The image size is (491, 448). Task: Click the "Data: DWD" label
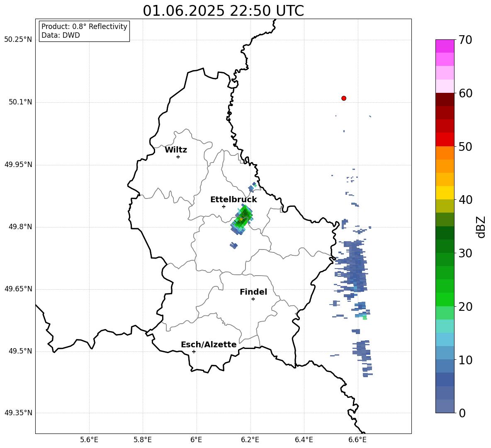(61, 35)
